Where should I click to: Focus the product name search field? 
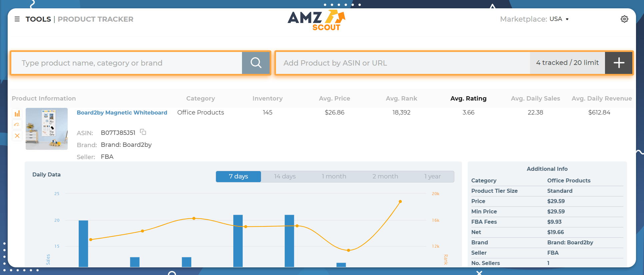[x=127, y=63]
